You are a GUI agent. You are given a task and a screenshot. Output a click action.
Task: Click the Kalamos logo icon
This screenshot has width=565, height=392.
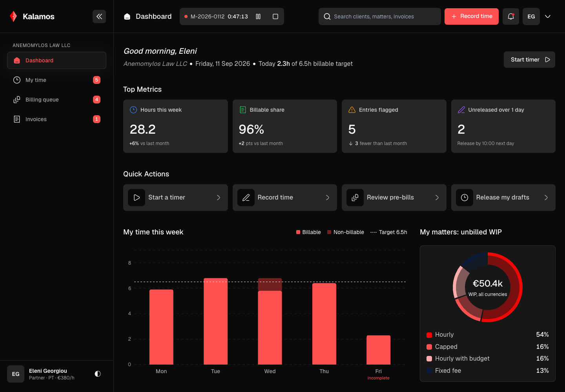13,16
